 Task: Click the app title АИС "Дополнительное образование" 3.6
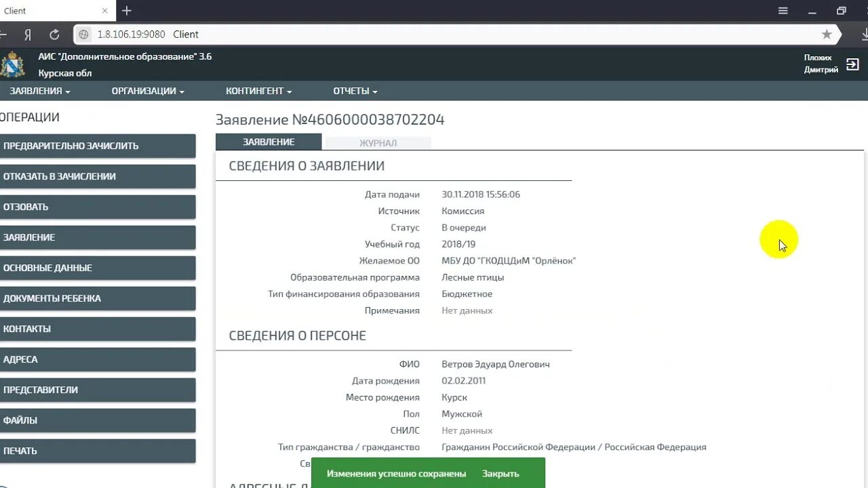point(125,56)
